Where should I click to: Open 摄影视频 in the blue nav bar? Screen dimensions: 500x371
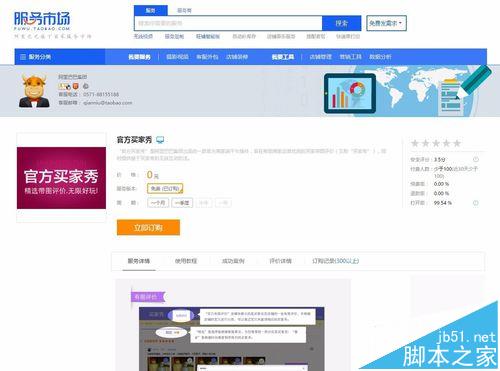(177, 57)
